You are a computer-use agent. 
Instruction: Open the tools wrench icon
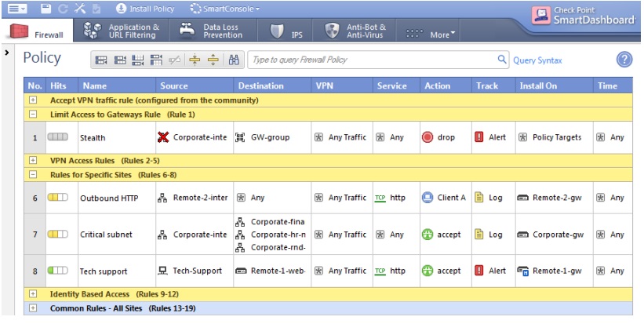(80, 8)
